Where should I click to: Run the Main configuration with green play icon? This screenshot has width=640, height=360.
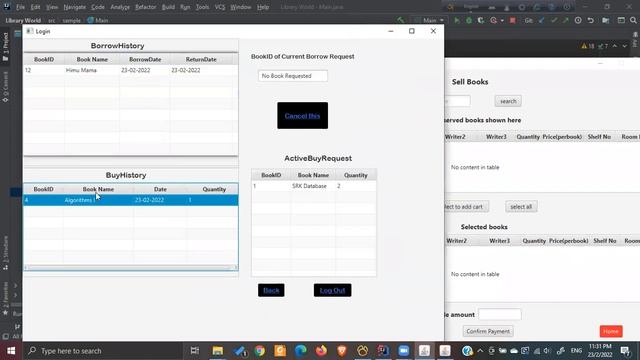pos(457,20)
